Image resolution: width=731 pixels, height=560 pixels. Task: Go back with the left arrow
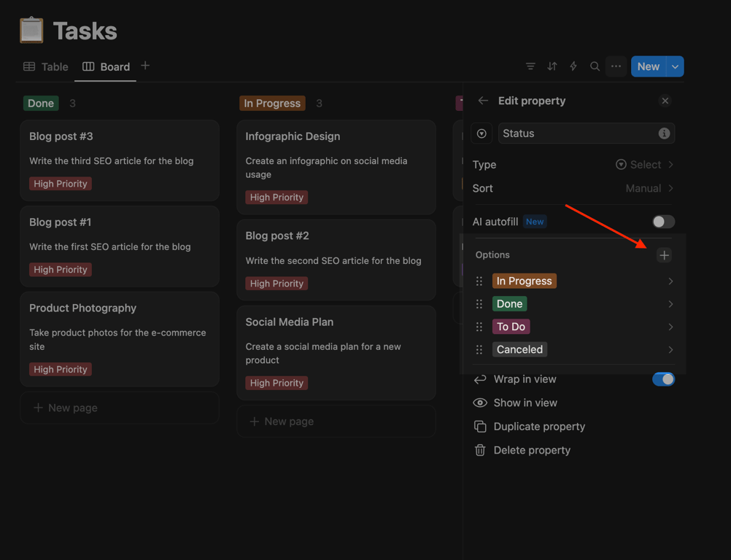tap(483, 101)
